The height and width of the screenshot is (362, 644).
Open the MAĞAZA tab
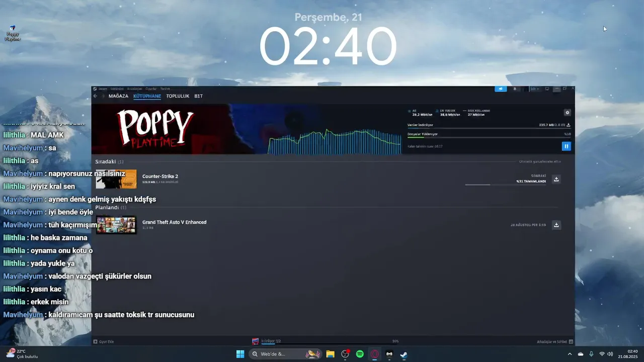click(x=118, y=96)
